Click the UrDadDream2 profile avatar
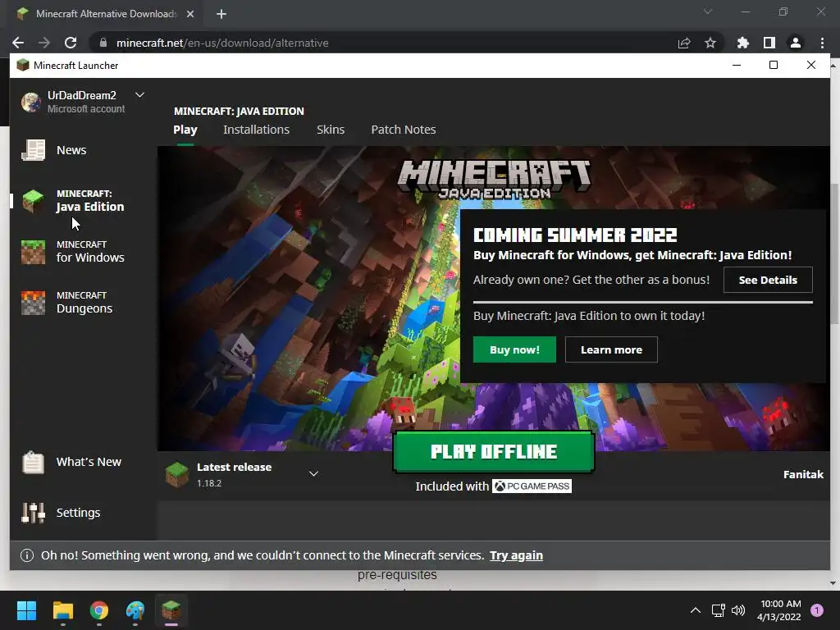 click(x=31, y=102)
